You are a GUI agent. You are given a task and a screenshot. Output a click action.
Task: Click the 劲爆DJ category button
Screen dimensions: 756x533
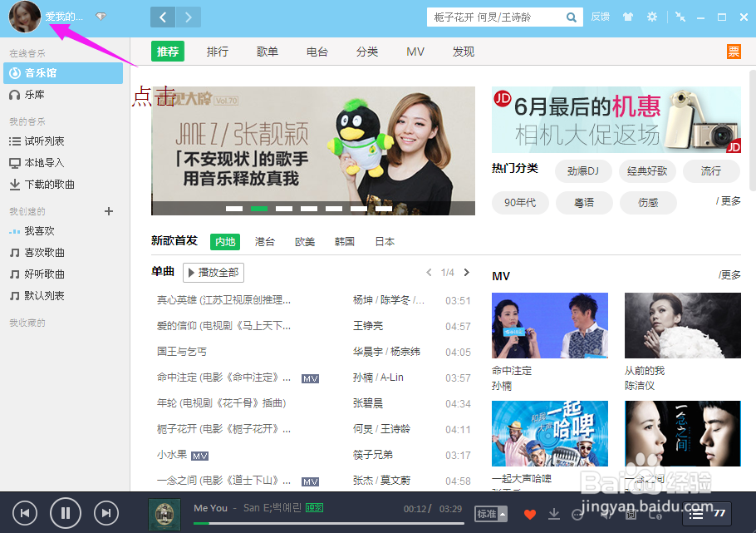pos(583,171)
